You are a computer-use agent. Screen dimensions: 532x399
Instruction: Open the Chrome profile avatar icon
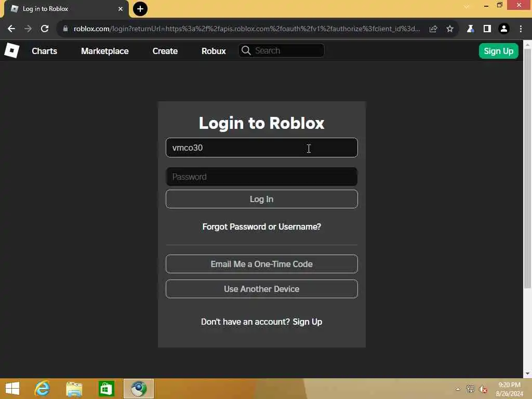(x=504, y=29)
